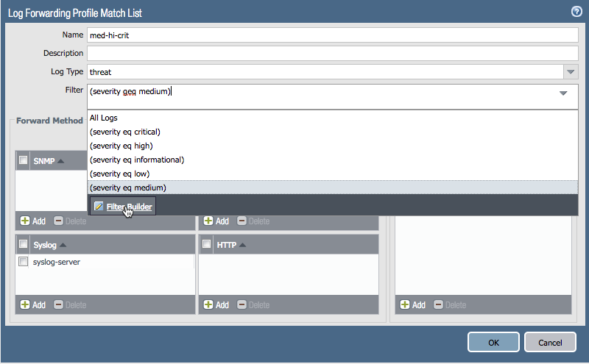Click the plus Add icon under HTTP

pos(209,304)
